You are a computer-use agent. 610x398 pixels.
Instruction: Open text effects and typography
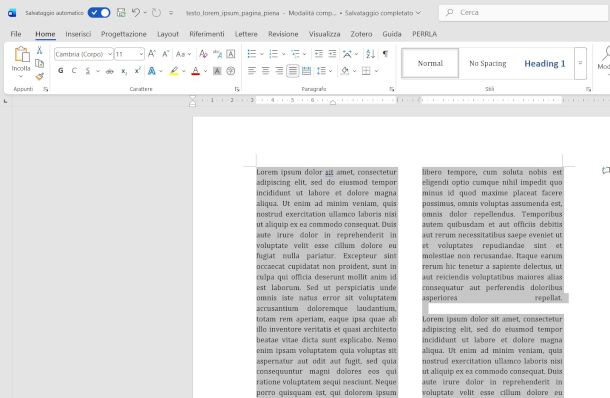(152, 71)
